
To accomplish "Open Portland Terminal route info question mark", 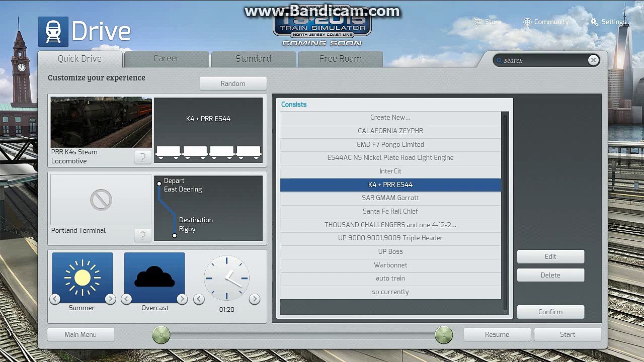I will click(x=142, y=235).
